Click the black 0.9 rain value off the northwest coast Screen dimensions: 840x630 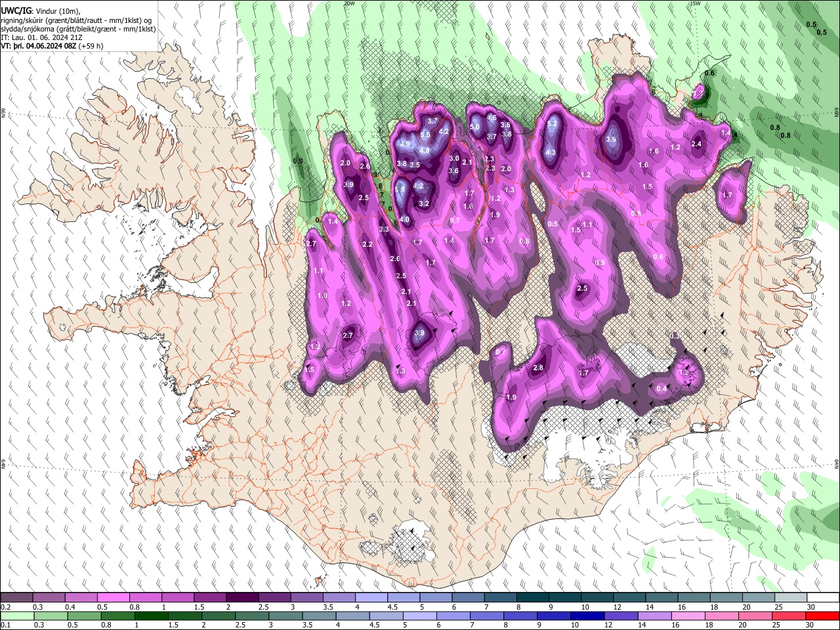pos(298,161)
